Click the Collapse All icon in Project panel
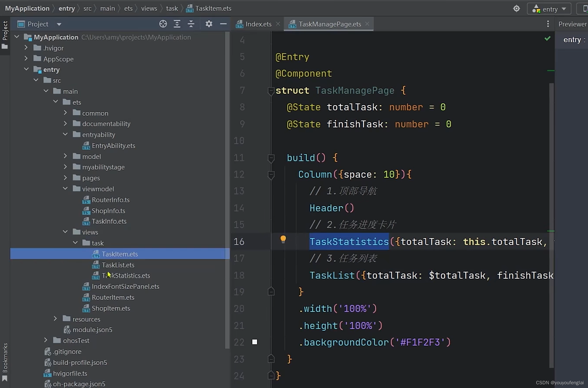Screen dimensions: 588x388 [191, 24]
